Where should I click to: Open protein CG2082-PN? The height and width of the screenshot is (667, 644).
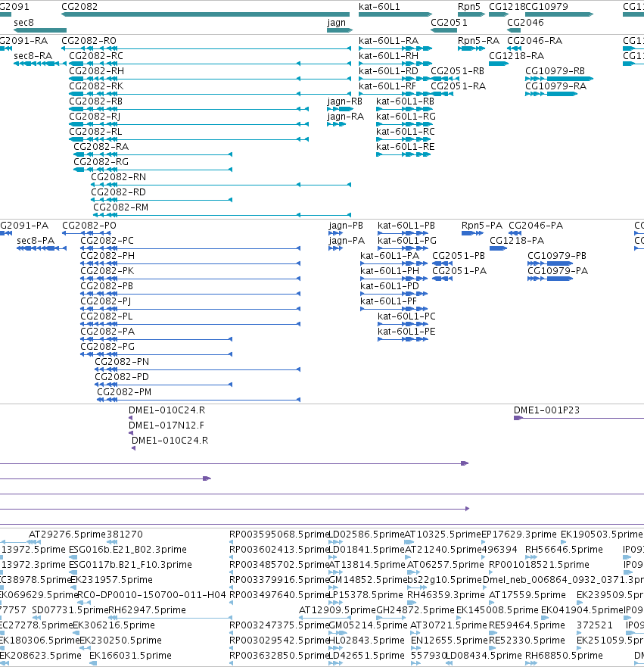click(x=198, y=369)
